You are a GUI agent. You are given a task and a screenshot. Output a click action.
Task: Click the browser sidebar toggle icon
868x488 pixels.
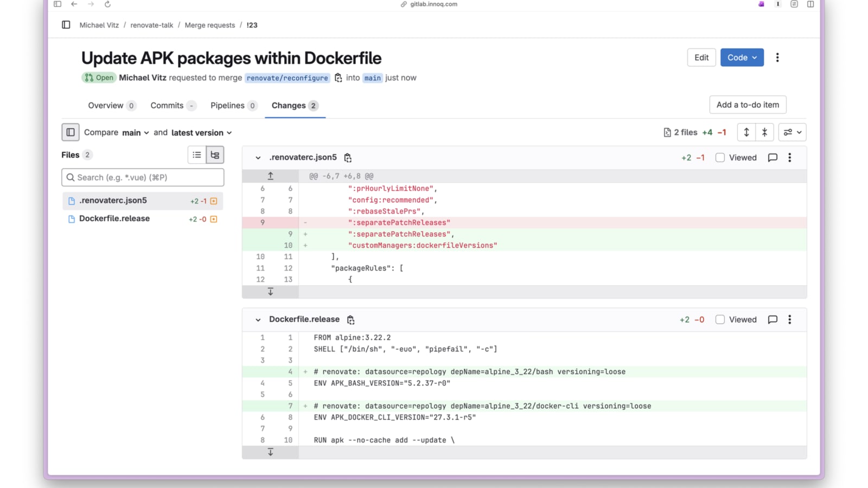pos(58,4)
